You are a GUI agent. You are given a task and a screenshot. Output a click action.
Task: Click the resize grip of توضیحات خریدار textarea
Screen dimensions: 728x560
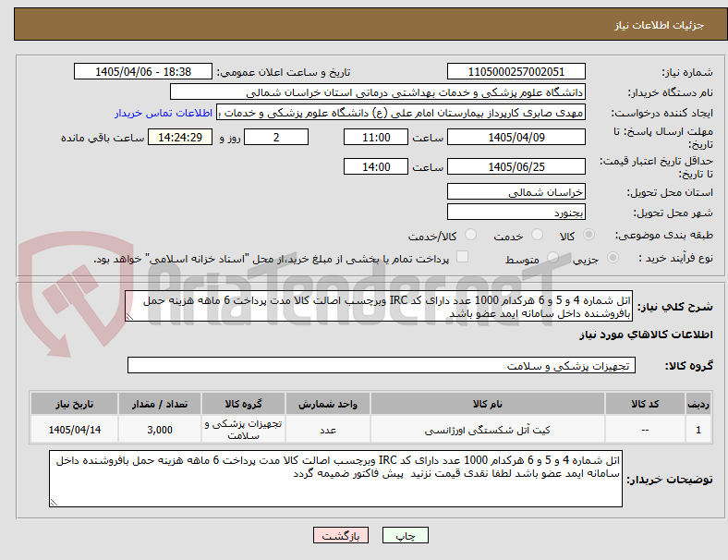point(54,503)
